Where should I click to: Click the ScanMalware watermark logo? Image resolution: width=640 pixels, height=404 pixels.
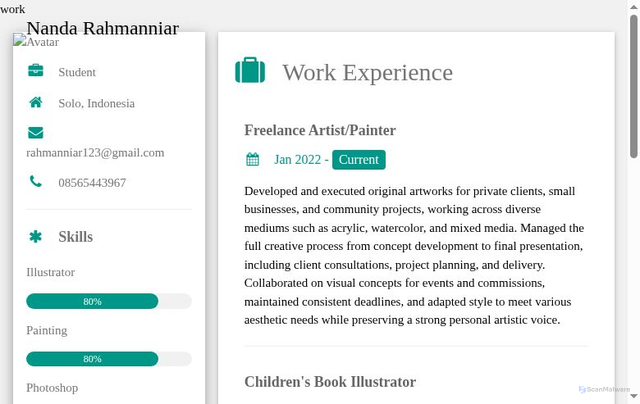603,390
